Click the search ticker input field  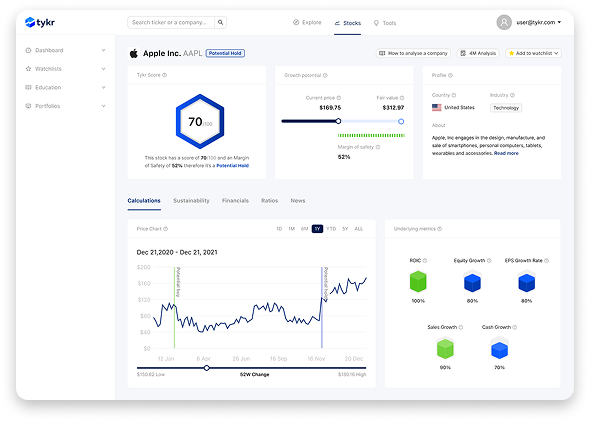171,22
